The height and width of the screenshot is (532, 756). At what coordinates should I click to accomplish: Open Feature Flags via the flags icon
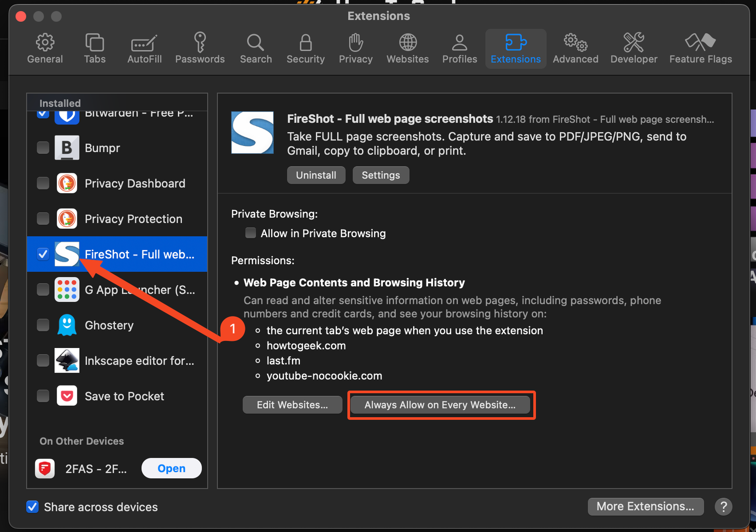coord(700,47)
